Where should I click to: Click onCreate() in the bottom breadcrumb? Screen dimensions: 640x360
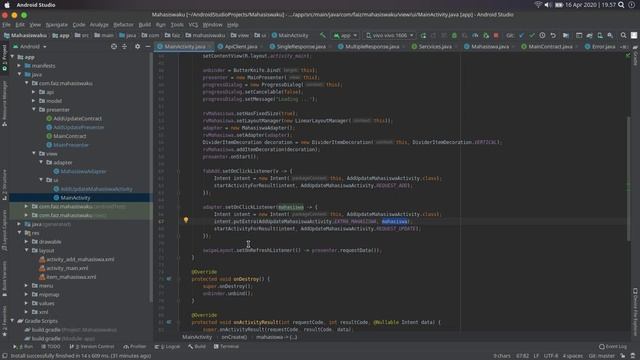point(234,337)
